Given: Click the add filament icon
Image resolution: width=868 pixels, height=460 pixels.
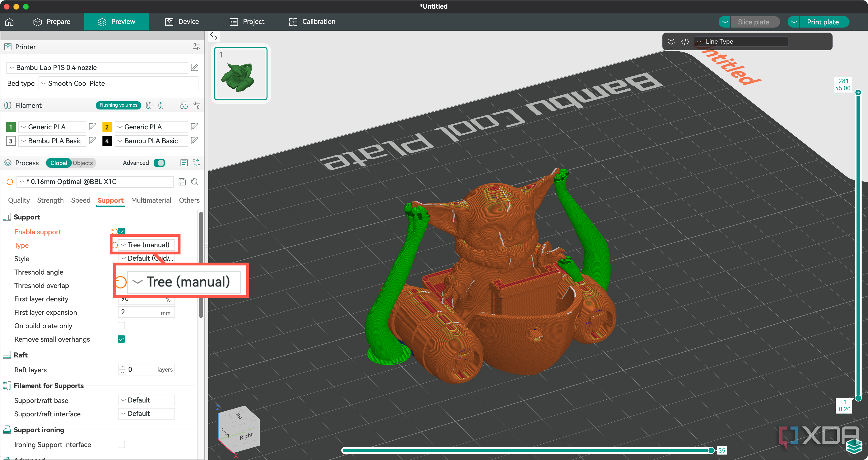Looking at the screenshot, I should (162, 105).
